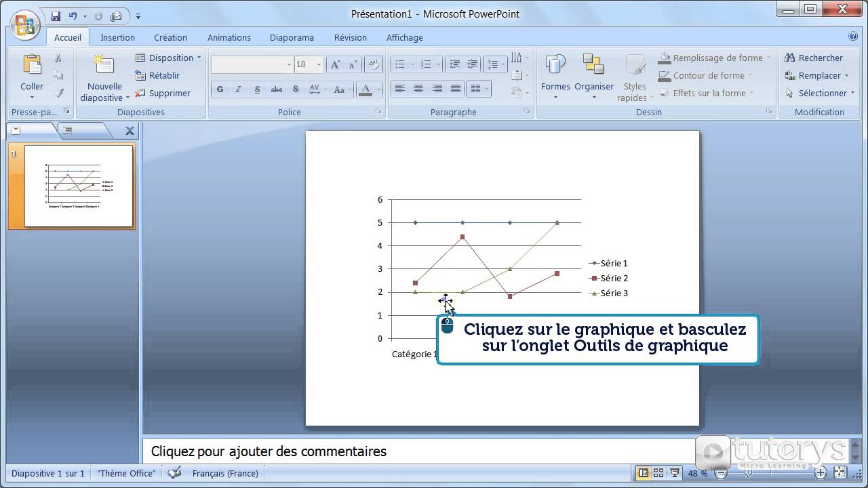Increase list indent level
This screenshot has height=488, width=868.
click(473, 64)
